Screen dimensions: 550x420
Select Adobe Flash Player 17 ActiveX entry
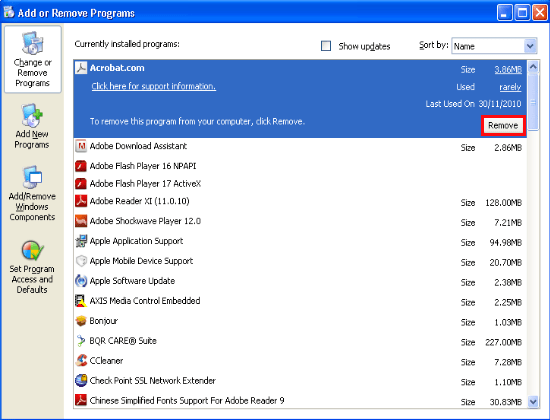point(145,184)
